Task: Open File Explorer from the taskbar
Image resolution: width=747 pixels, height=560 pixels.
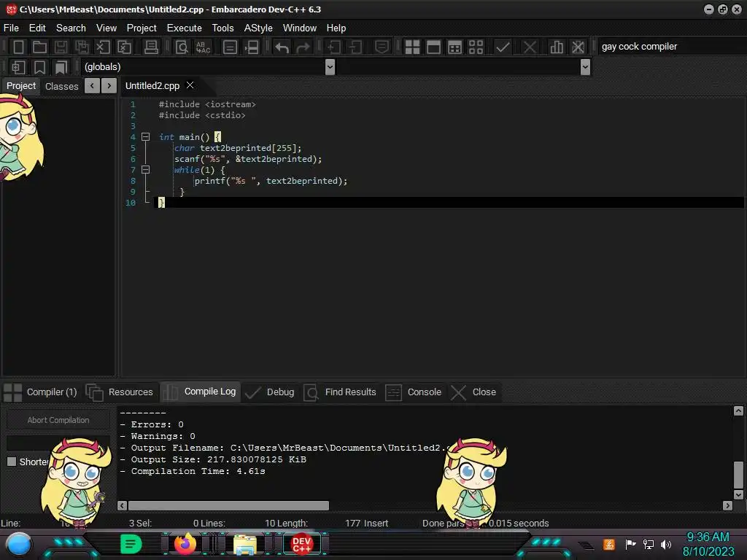Action: point(245,544)
